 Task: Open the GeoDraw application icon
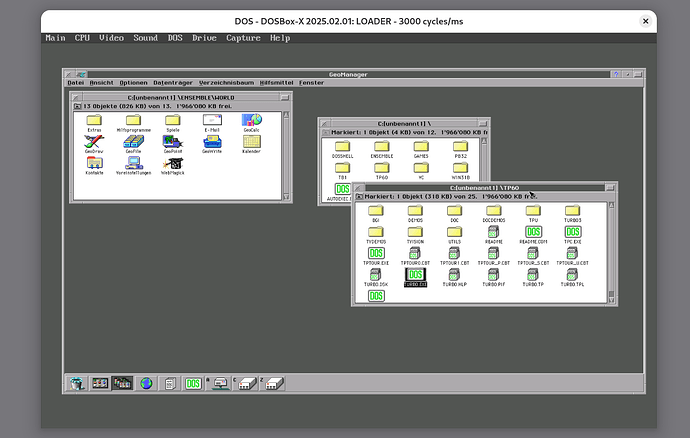click(94, 142)
